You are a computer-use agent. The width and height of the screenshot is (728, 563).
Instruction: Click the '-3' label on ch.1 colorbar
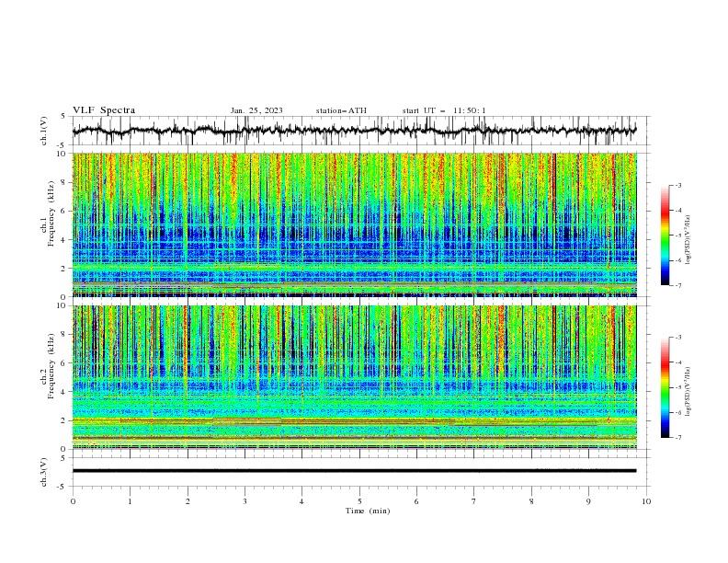(x=678, y=185)
